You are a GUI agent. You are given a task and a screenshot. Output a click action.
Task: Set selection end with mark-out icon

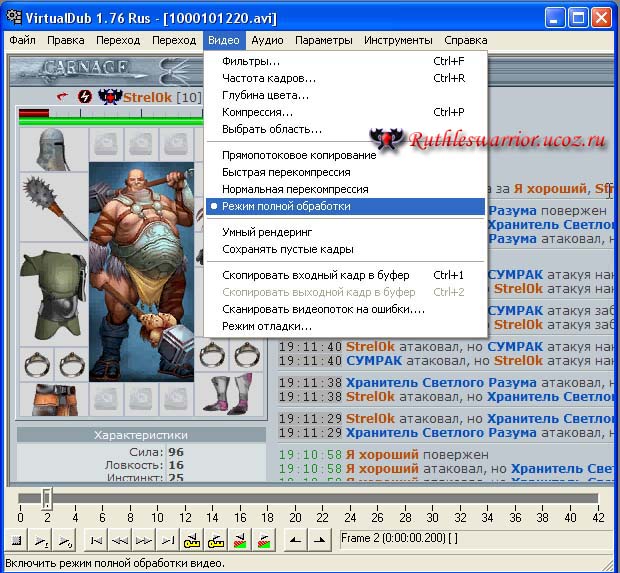pos(319,540)
